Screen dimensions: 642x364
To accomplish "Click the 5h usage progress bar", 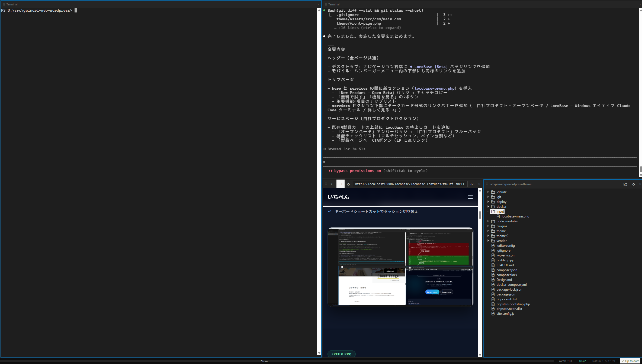I will click(277, 361).
